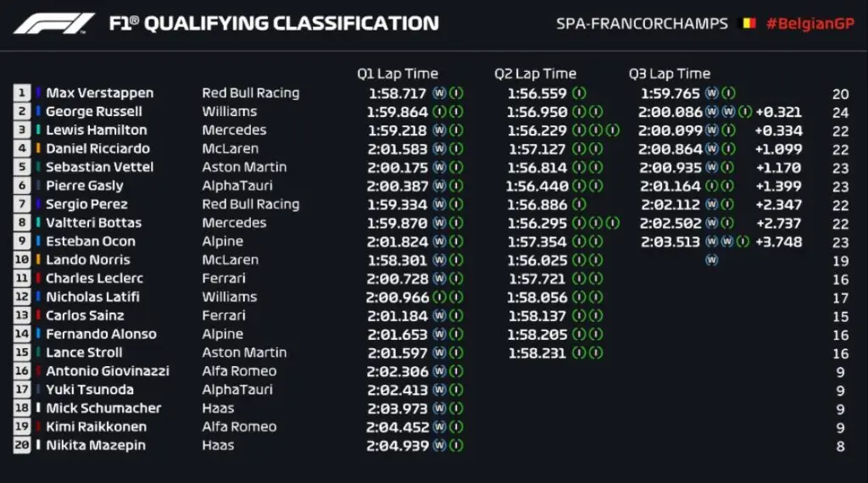The height and width of the screenshot is (483, 868).
Task: Click the lone wet tyre icon in Norris's Q3 row
Action: point(710,260)
